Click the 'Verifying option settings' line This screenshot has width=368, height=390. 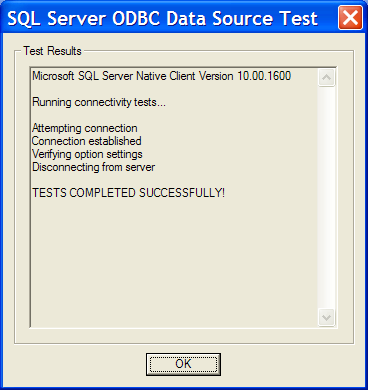coord(87,154)
